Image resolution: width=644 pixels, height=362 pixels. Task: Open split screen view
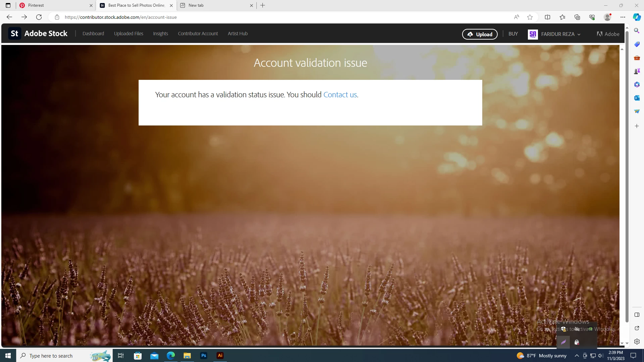click(547, 17)
